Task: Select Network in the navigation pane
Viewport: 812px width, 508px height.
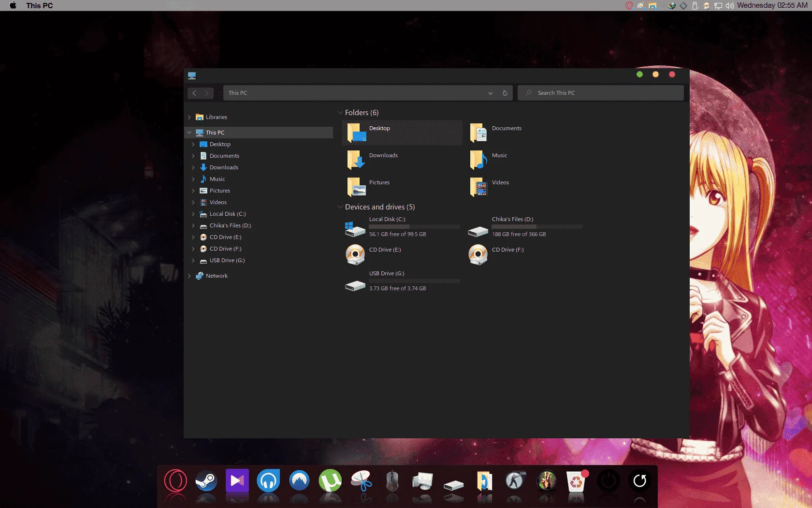Action: click(x=217, y=276)
